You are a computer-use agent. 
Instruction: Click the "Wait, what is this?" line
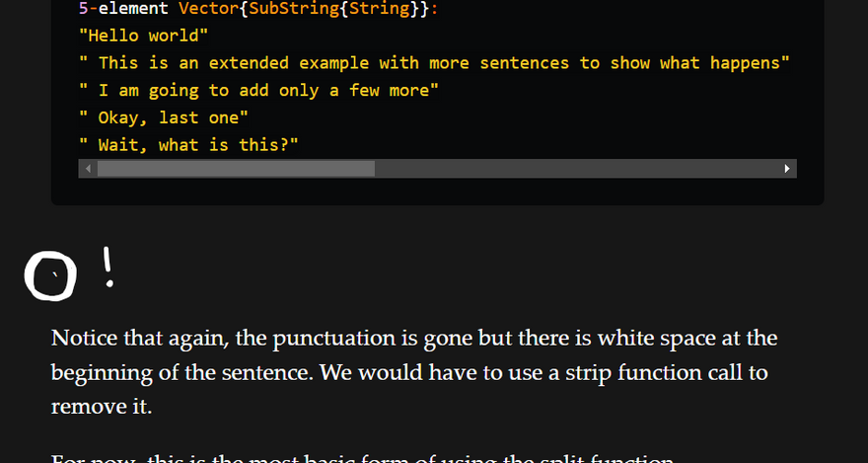pos(188,146)
